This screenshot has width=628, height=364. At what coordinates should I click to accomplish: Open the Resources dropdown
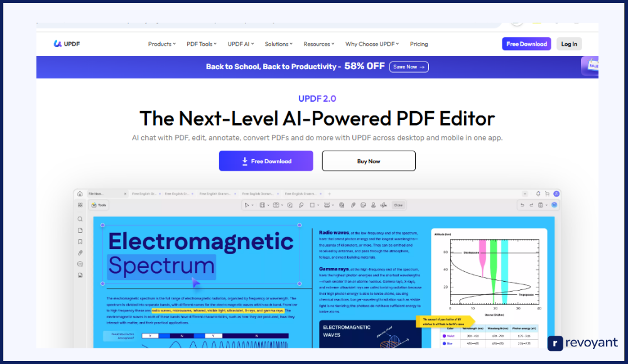(319, 44)
